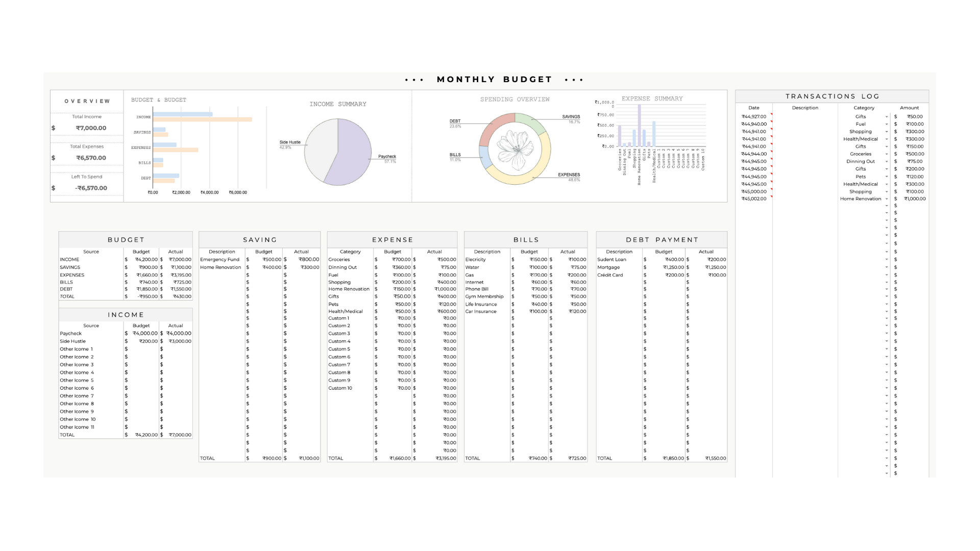Select the purple Paycheck pie slice
Screen dimensions: 980x551
[x=355, y=151]
